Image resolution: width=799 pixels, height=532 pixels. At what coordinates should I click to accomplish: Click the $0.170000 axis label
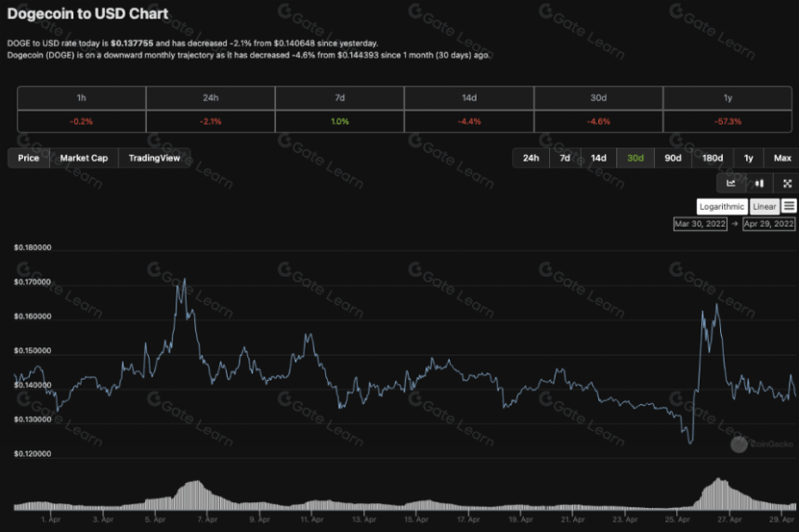(33, 282)
